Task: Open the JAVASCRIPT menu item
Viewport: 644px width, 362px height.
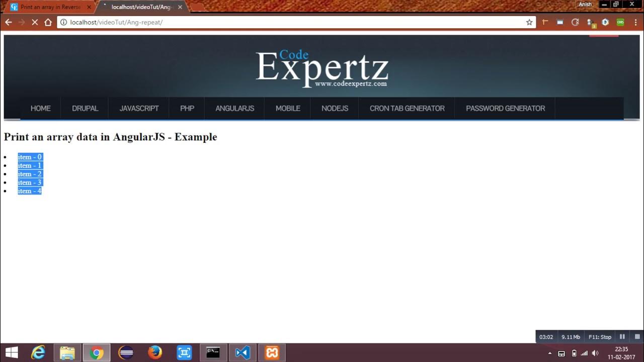Action: coord(139,108)
